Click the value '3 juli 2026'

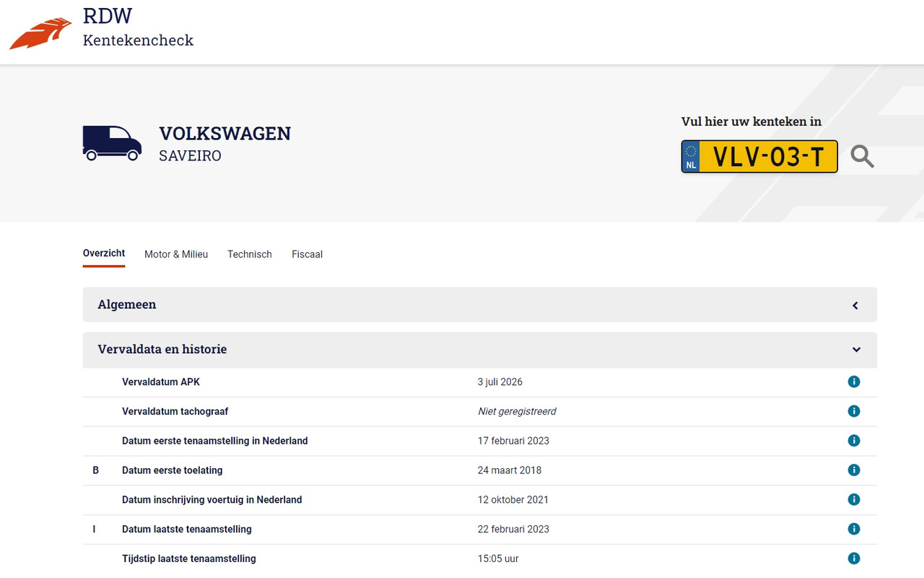click(x=500, y=382)
